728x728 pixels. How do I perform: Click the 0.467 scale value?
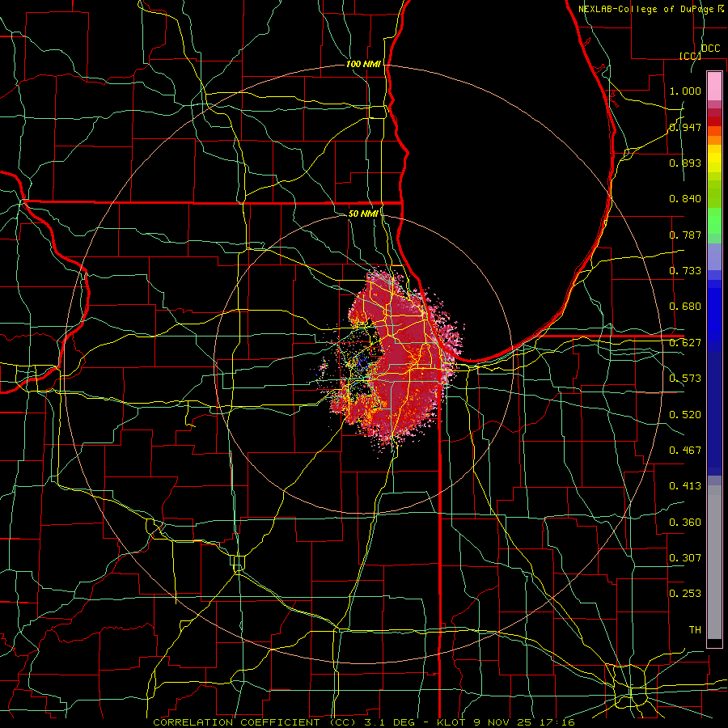[x=685, y=451]
